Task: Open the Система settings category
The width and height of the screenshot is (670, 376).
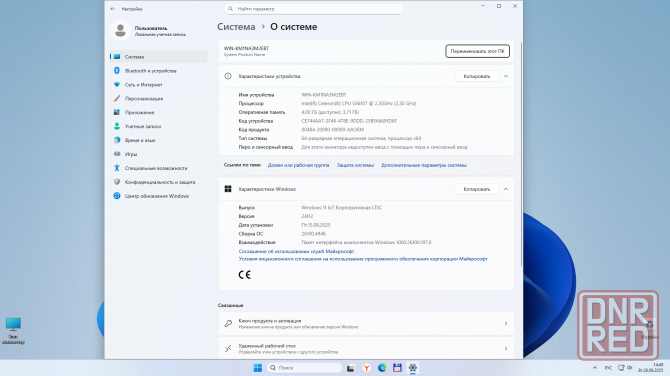Action: tap(159, 56)
